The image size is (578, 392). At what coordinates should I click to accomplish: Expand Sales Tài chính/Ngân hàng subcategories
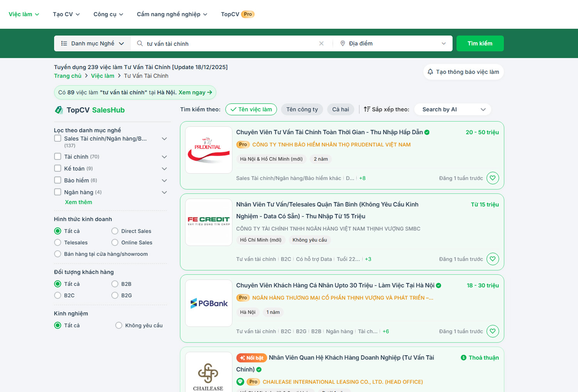[165, 139]
